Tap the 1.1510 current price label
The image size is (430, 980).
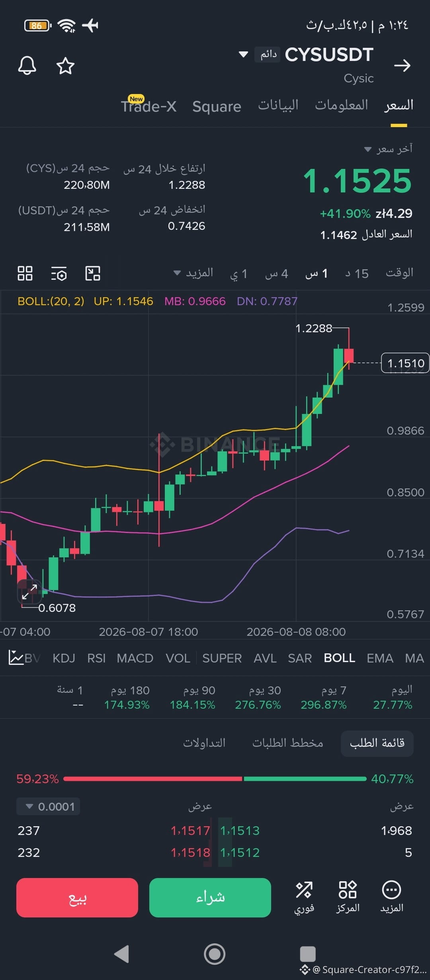pos(405,363)
